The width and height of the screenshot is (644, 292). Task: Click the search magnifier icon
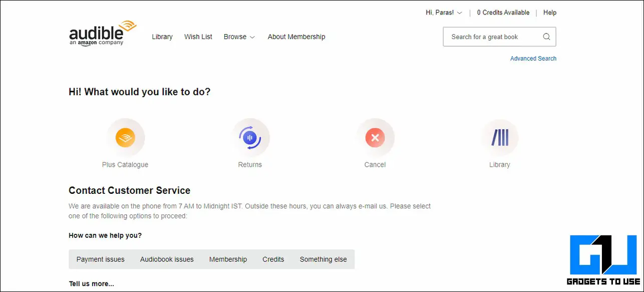[546, 37]
